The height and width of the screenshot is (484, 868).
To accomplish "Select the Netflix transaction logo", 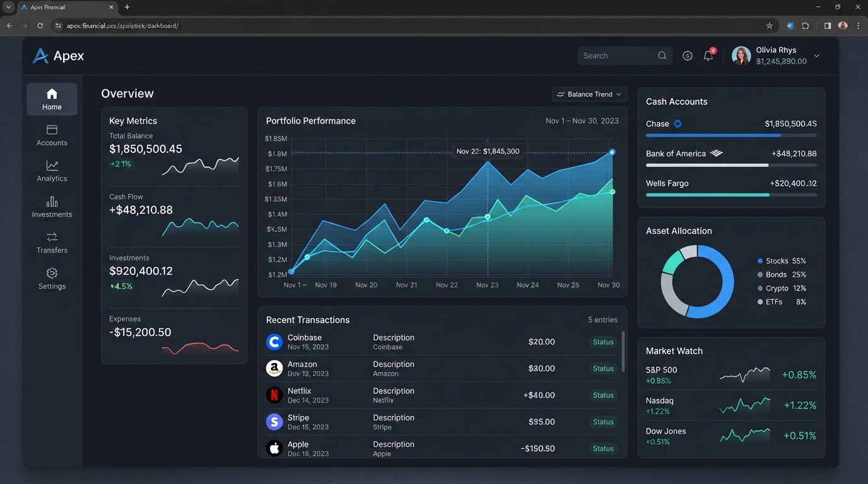I will 274,395.
